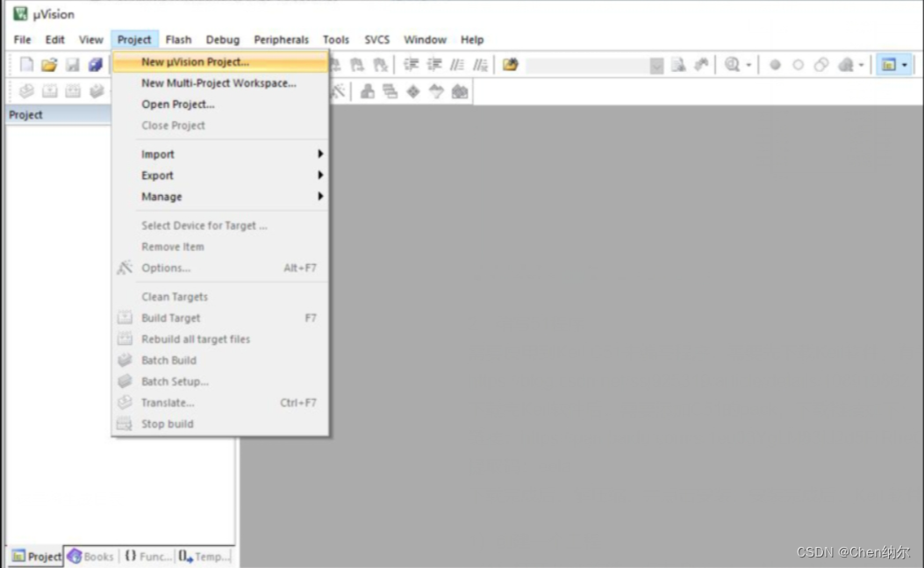Viewport: 924px width, 568px height.
Task: Open the Help menu
Action: [472, 40]
